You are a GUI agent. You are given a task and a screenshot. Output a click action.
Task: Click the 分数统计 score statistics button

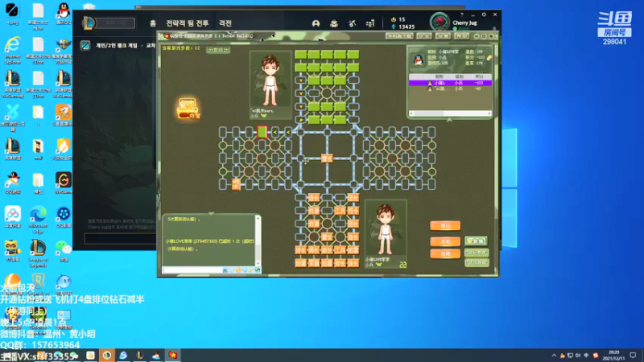pyautogui.click(x=218, y=50)
